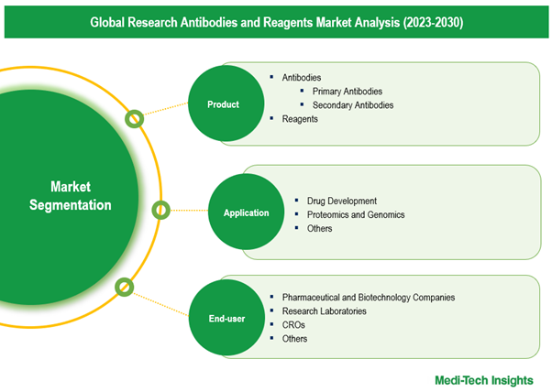552x392 pixels.
Task: Click 'Drug Development' bullet
Action: point(341,201)
